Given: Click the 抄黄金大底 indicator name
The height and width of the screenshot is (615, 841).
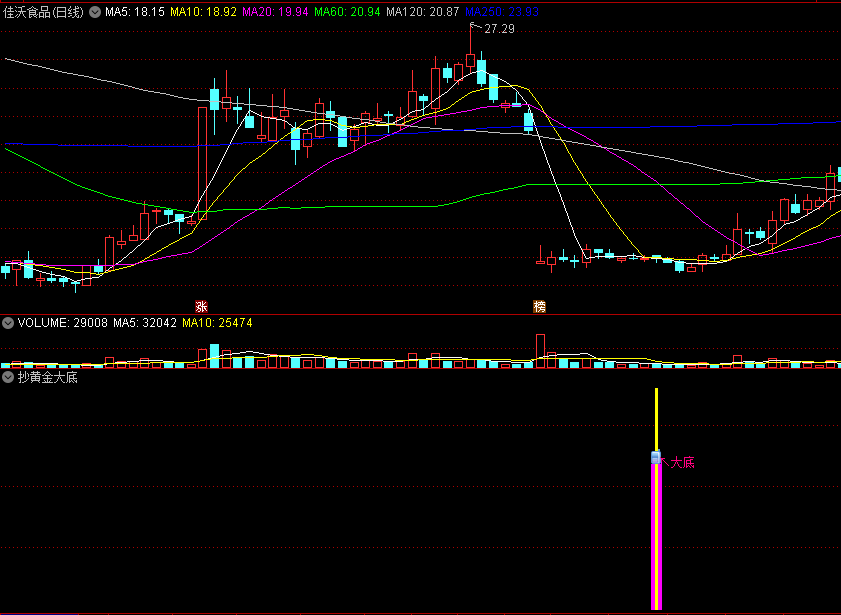Looking at the screenshot, I should [48, 377].
